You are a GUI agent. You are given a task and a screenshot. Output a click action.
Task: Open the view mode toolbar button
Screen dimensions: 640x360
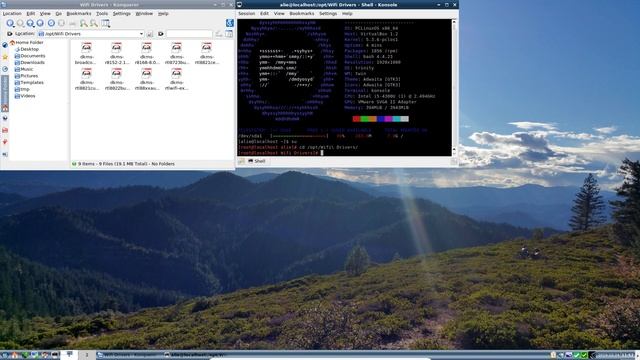(105, 24)
